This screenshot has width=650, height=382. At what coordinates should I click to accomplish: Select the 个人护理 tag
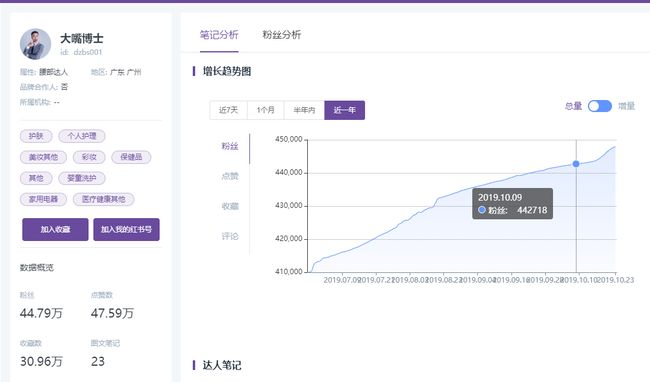point(82,136)
